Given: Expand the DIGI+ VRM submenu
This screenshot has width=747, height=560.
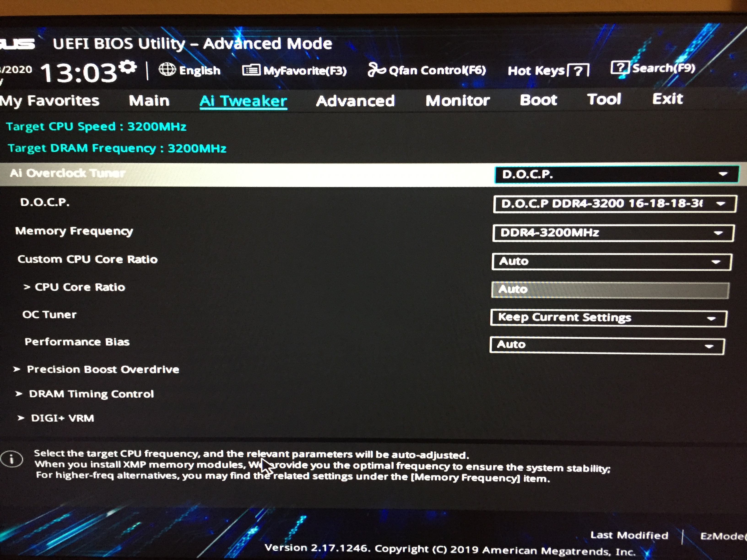Looking at the screenshot, I should pyautogui.click(x=62, y=418).
